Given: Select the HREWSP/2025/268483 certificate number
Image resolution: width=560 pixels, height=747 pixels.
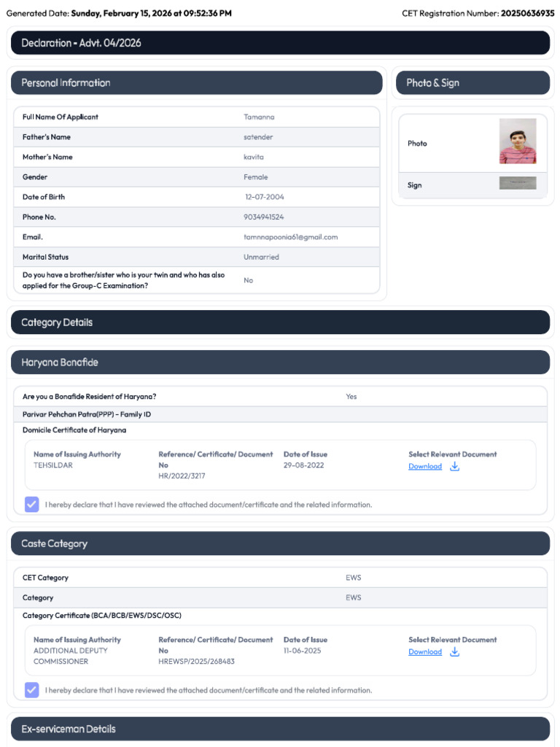Looking at the screenshot, I should [197, 661].
